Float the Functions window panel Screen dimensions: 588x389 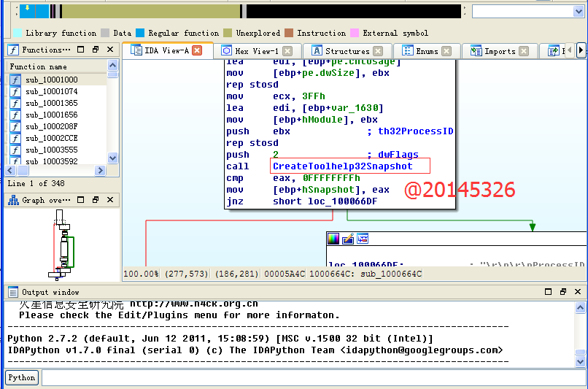pos(96,50)
